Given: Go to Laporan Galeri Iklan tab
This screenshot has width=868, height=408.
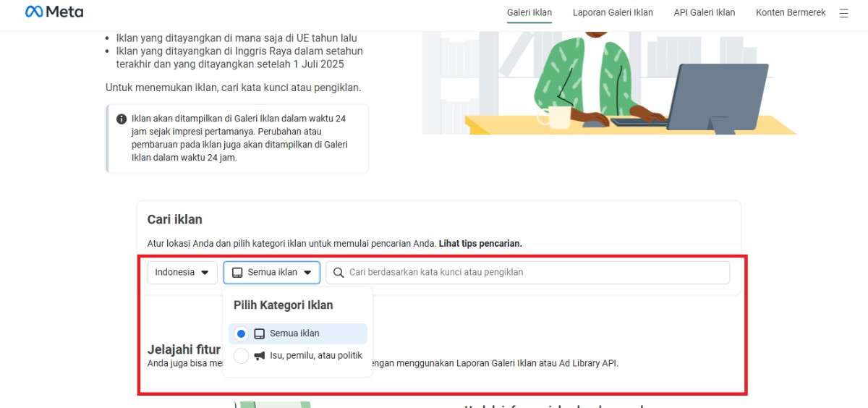Looking at the screenshot, I should click(613, 12).
